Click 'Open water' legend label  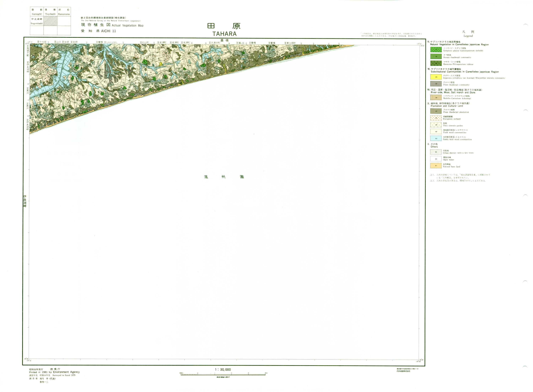[448, 160]
